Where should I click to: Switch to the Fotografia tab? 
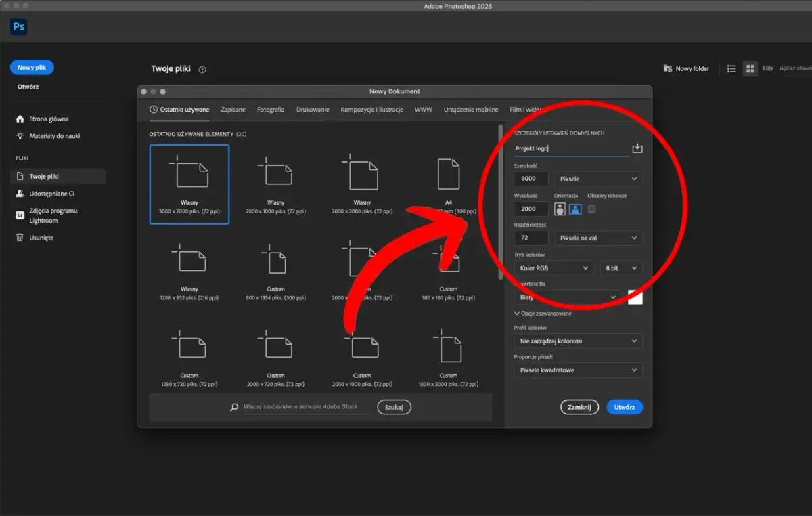click(x=271, y=109)
